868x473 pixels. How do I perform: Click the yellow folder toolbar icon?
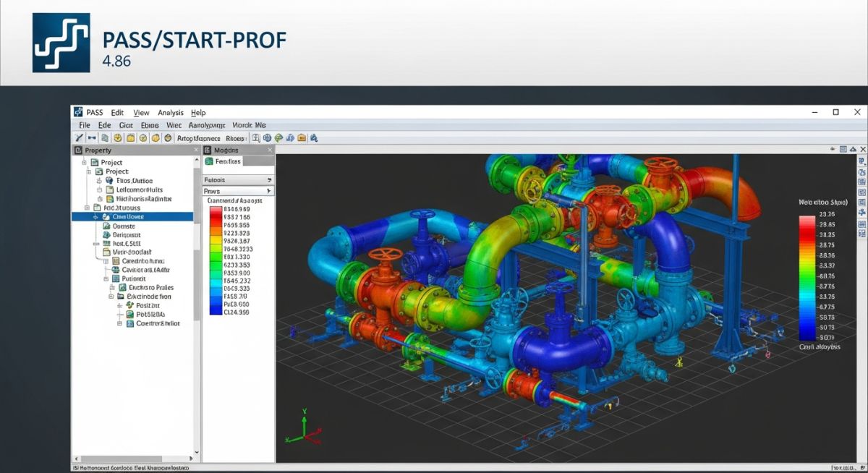pos(131,137)
